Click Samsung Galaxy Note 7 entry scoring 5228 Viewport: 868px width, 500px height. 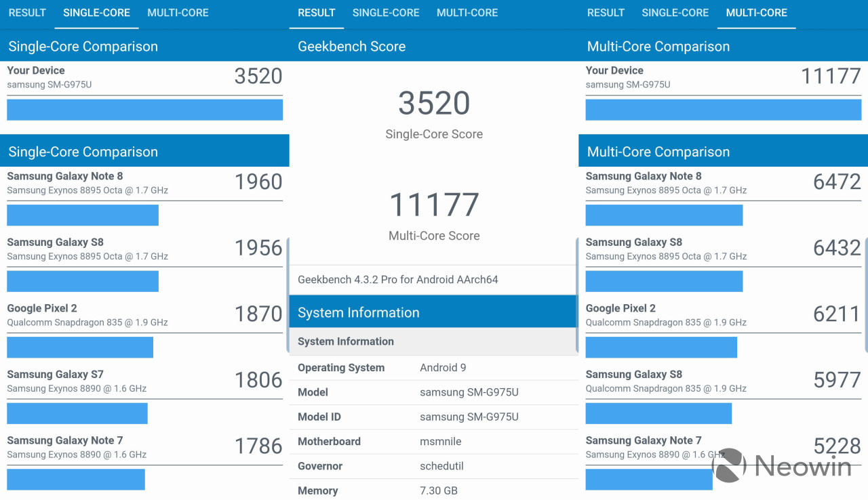click(723, 463)
